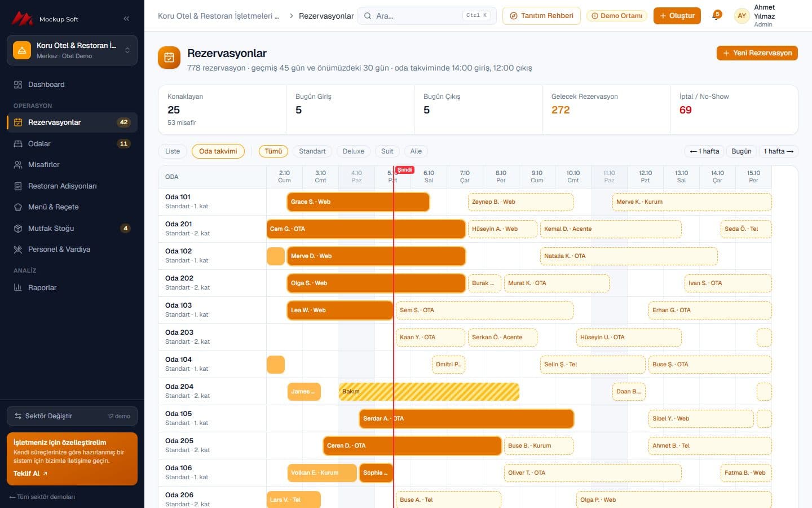Click the orange Rezervasyonlar calendar header icon
Screen dimensions: 812x508
[169, 58]
